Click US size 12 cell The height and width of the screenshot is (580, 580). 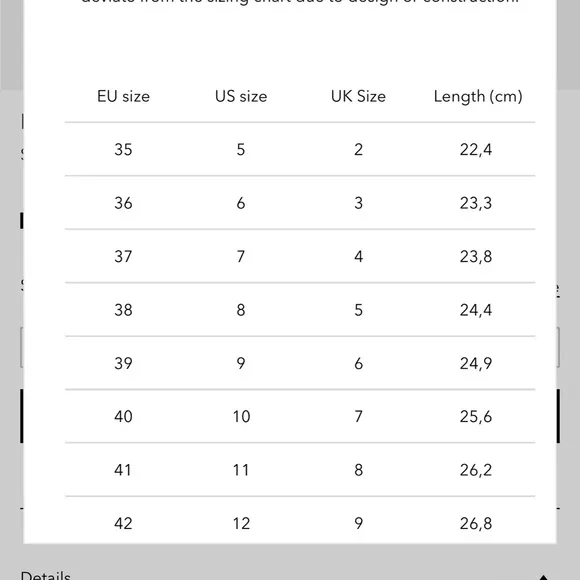(x=241, y=523)
